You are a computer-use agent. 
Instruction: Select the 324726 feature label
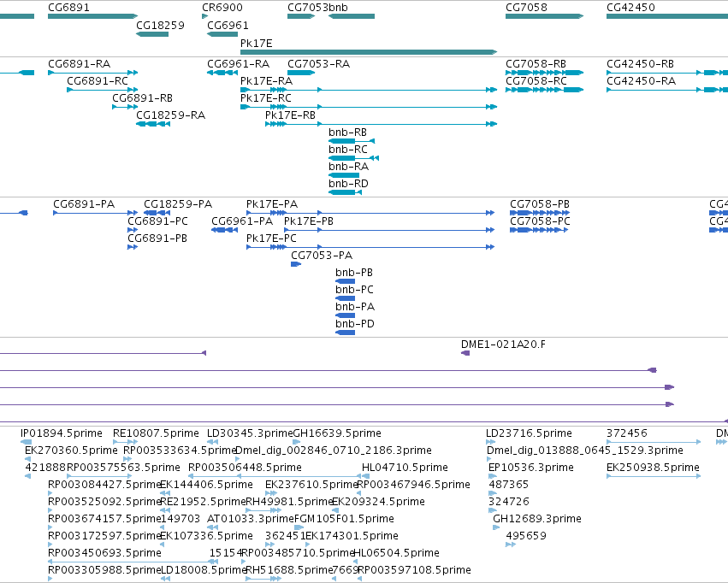[509, 503]
